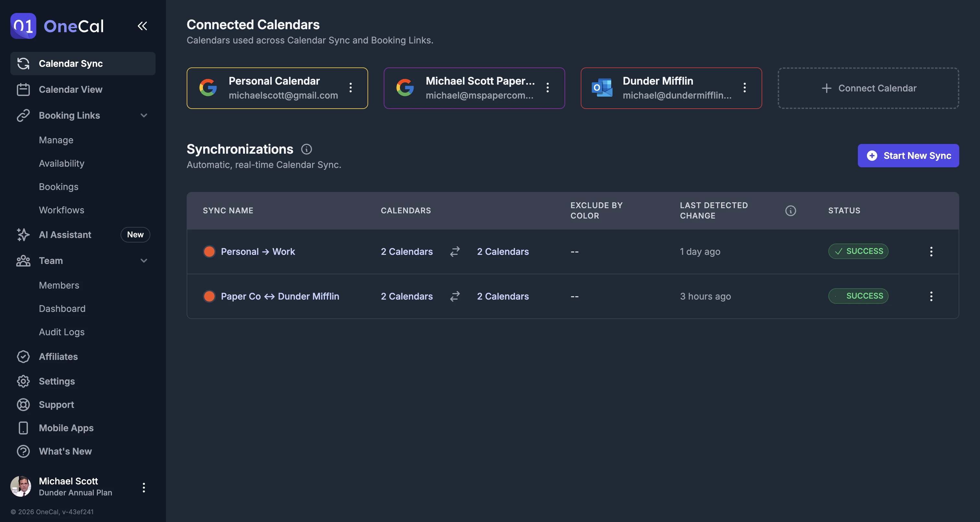The height and width of the screenshot is (522, 980).
Task: Click the Calendar Sync refresh icon
Action: tap(23, 64)
